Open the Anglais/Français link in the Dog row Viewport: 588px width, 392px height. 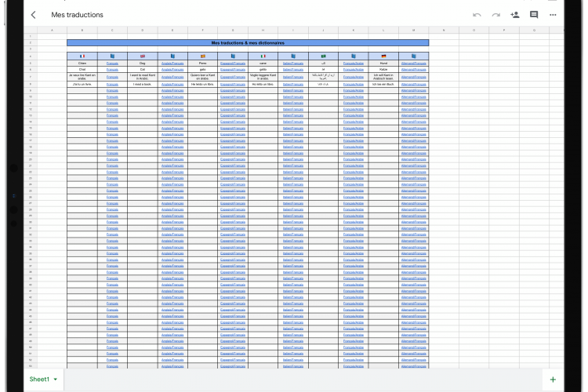(172, 64)
